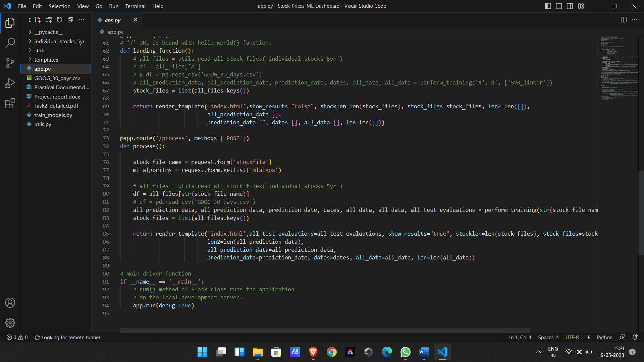Open the Run and Debug view
This screenshot has width=644, height=362.
(x=10, y=83)
